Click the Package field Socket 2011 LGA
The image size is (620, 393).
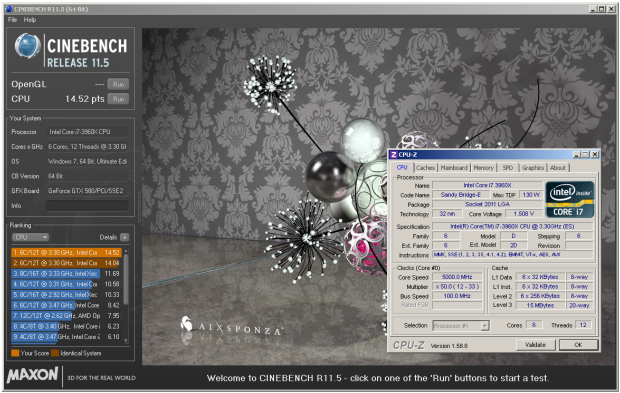coord(487,204)
